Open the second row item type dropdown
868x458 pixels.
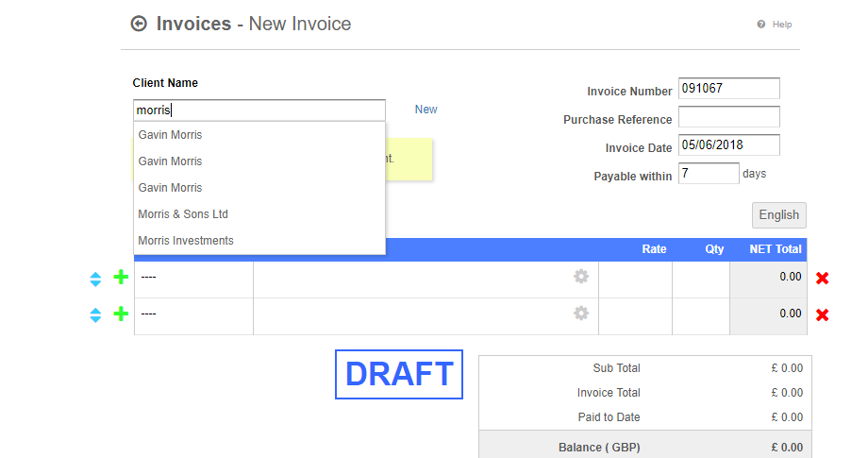pos(193,314)
